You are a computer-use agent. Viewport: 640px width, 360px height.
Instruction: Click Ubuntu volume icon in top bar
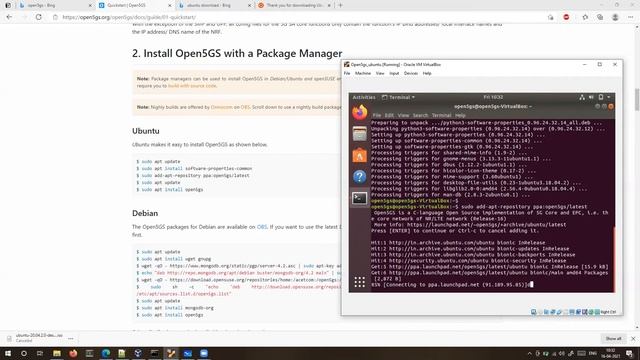(x=591, y=97)
